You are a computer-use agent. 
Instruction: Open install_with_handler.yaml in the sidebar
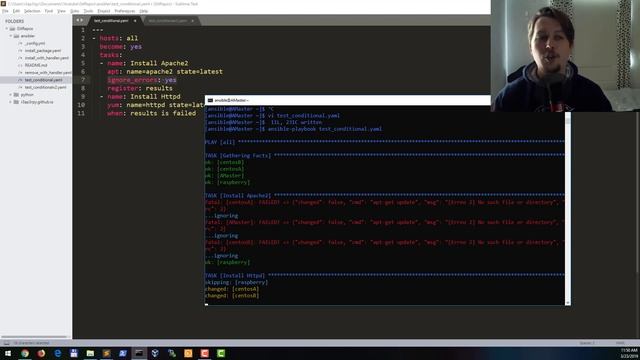[47, 58]
